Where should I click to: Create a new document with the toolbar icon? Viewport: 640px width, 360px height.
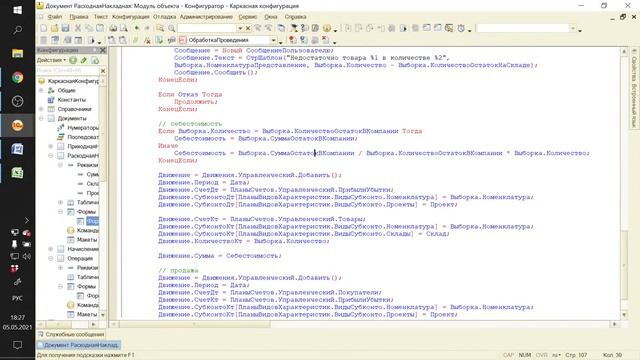pyautogui.click(x=44, y=28)
